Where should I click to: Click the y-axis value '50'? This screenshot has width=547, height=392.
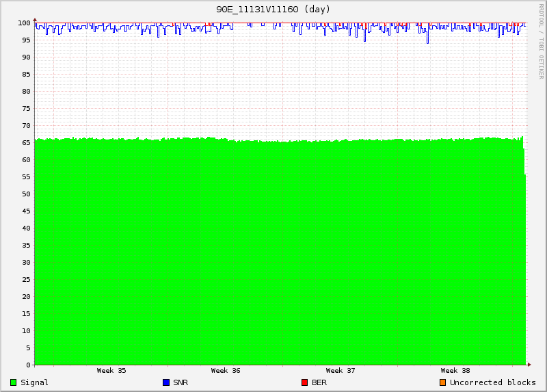click(x=26, y=194)
